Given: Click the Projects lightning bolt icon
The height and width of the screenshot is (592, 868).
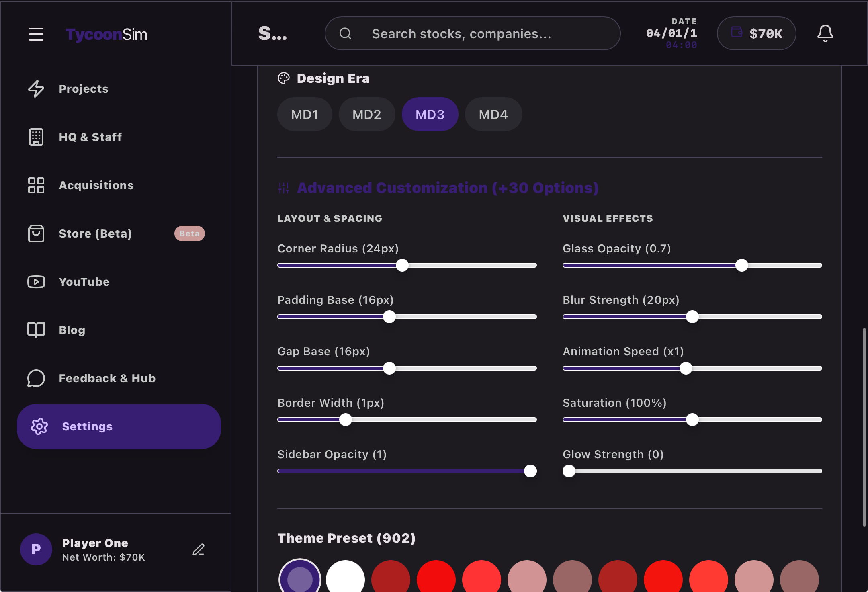Looking at the screenshot, I should click(36, 89).
